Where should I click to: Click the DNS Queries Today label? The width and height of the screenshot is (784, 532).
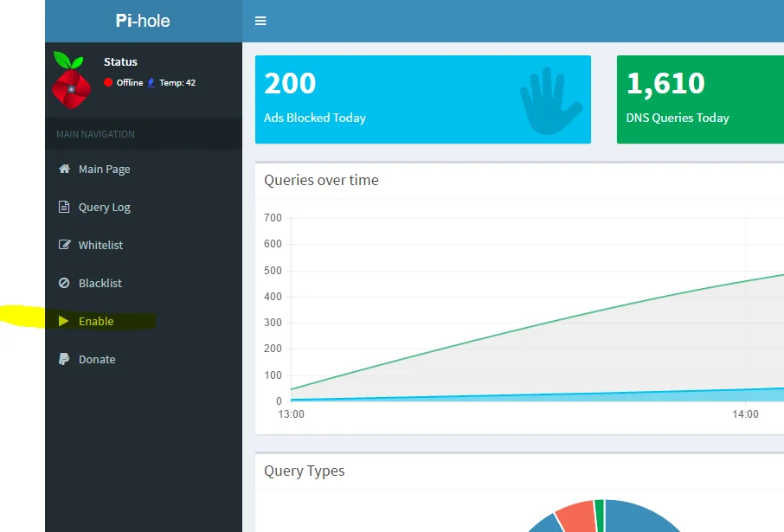[x=678, y=118]
